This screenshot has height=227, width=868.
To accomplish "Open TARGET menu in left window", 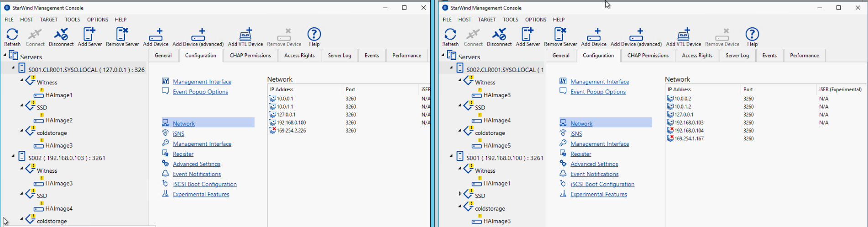I will 48,20.
